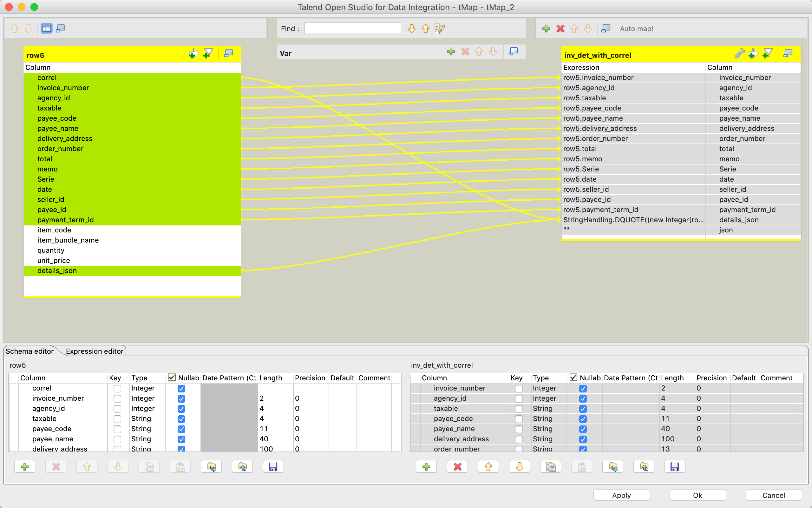Click the Auto map! button
This screenshot has height=508, width=812.
(x=637, y=29)
